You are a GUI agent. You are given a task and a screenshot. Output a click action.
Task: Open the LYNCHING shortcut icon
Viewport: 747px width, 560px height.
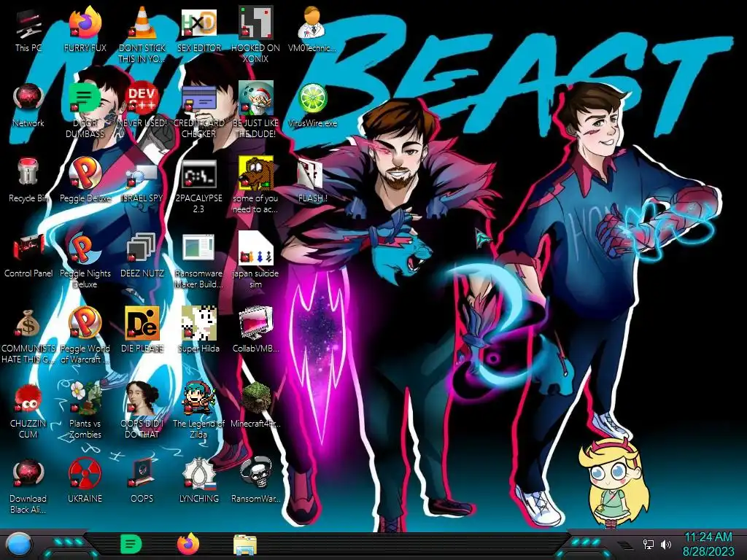[x=199, y=474]
